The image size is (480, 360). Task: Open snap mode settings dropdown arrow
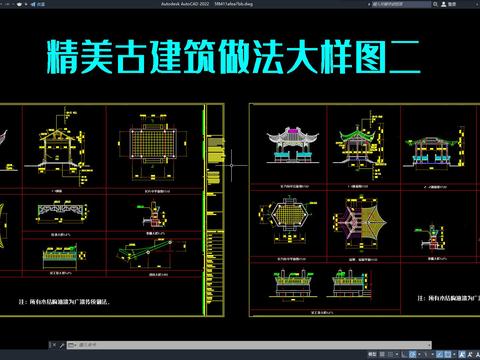(x=397, y=354)
